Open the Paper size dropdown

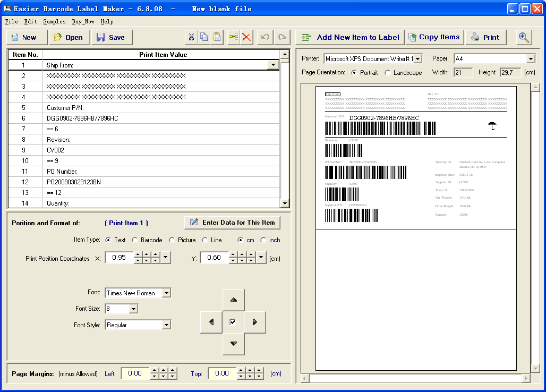coord(531,59)
